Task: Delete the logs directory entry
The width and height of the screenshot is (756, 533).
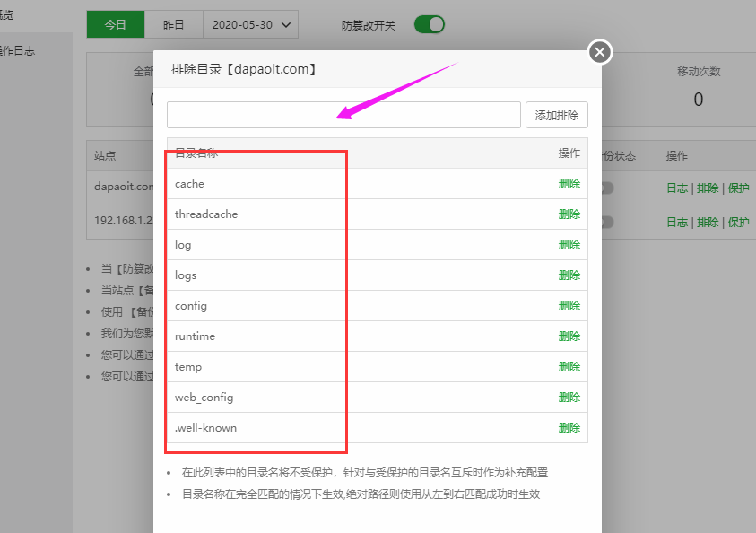Action: 569,275
